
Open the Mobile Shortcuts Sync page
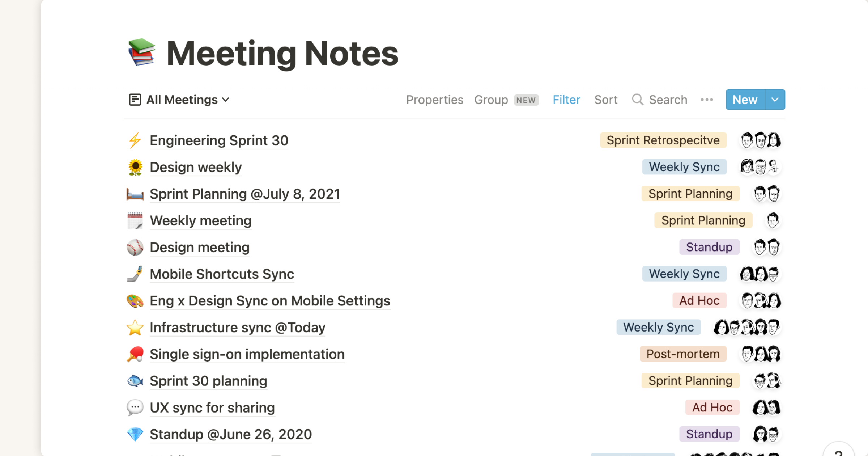coord(222,274)
